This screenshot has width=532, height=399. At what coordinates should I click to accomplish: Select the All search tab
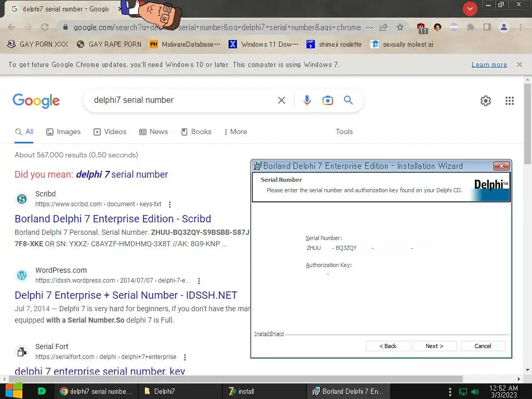[24, 131]
